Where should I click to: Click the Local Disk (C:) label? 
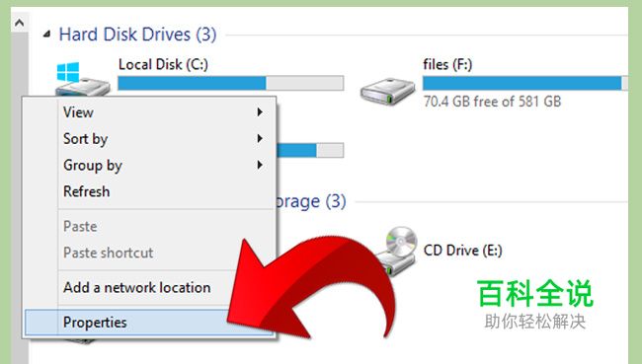click(x=163, y=65)
